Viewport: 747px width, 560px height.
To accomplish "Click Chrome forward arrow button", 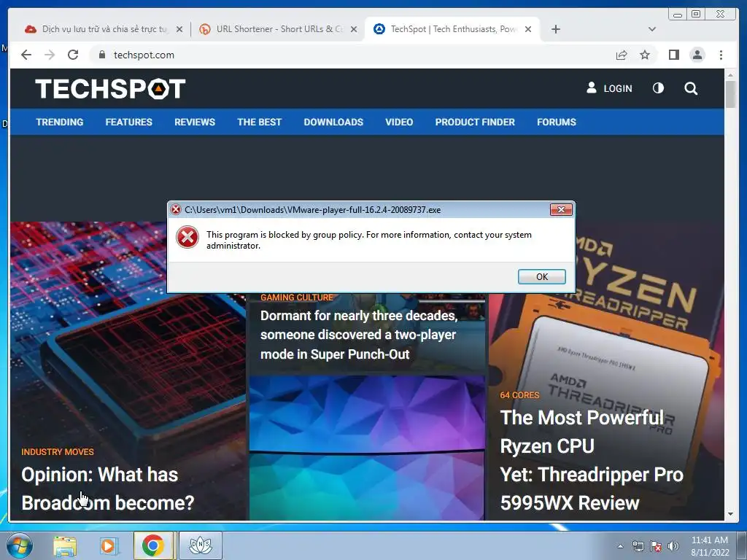I will click(50, 55).
